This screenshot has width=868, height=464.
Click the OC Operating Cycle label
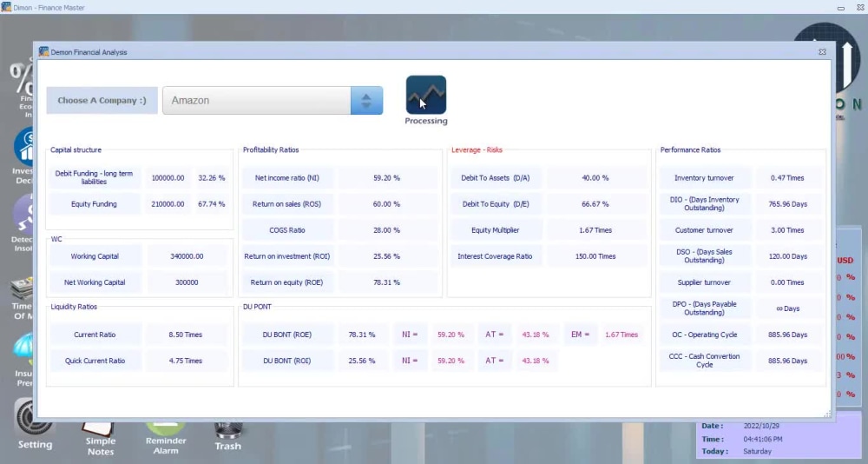704,335
